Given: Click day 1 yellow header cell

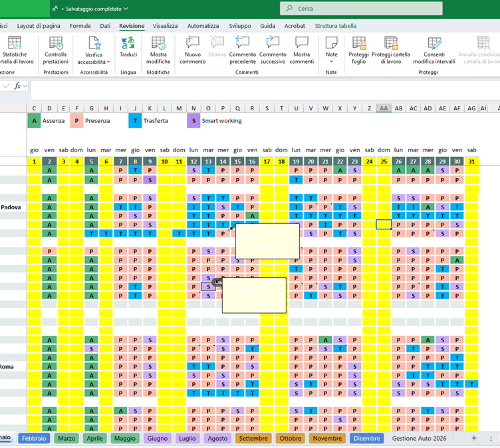Looking at the screenshot, I should [x=34, y=162].
